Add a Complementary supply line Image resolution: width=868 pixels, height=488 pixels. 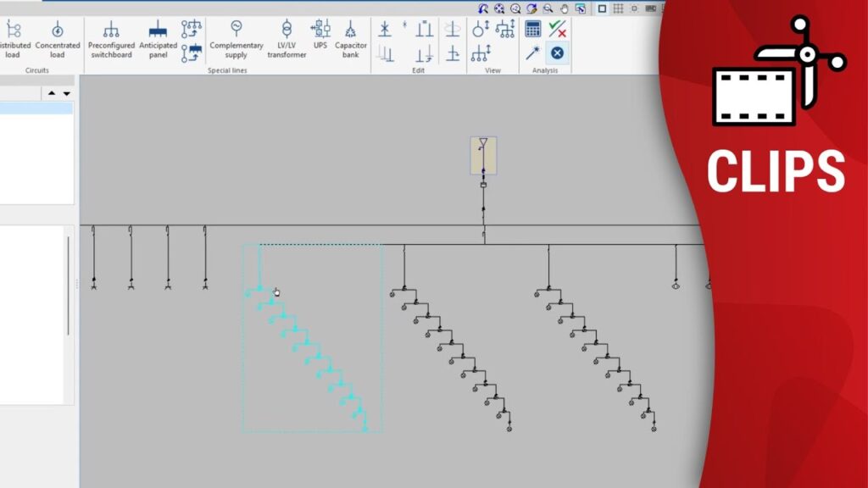236,39
